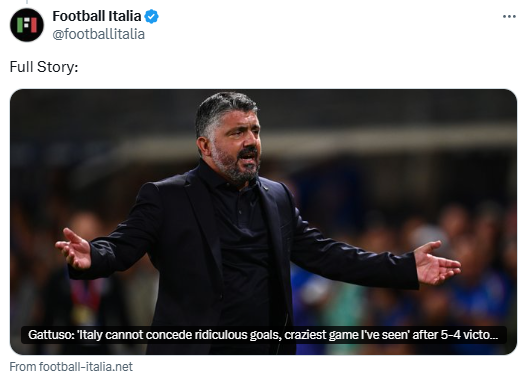Click Gattuso's face in the card photo
523x378 pixels.
coord(233,143)
